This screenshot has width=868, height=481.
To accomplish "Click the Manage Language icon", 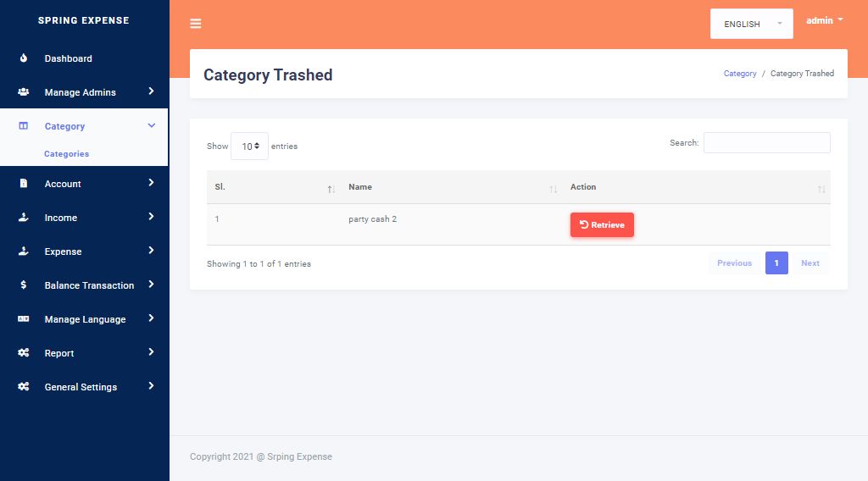I will tap(23, 319).
